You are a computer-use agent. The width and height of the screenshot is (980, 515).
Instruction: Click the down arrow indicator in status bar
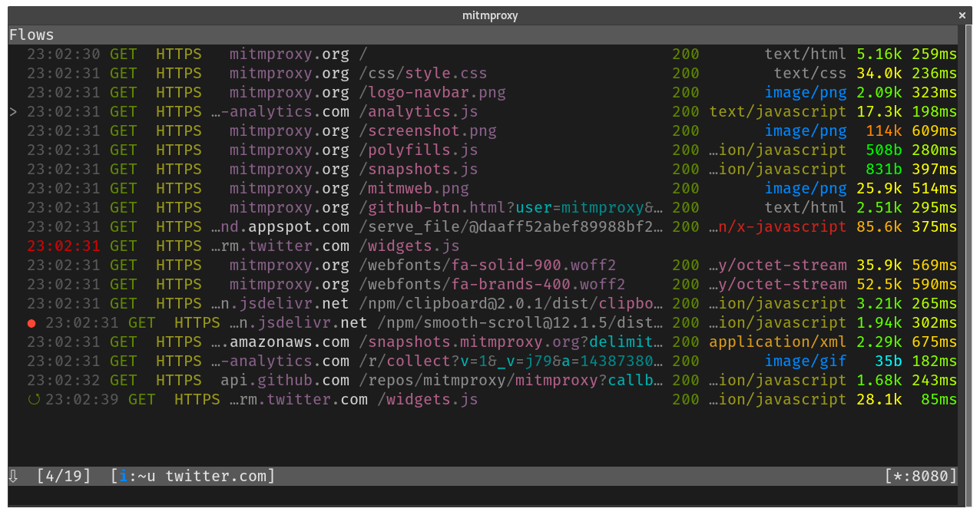[x=13, y=476]
